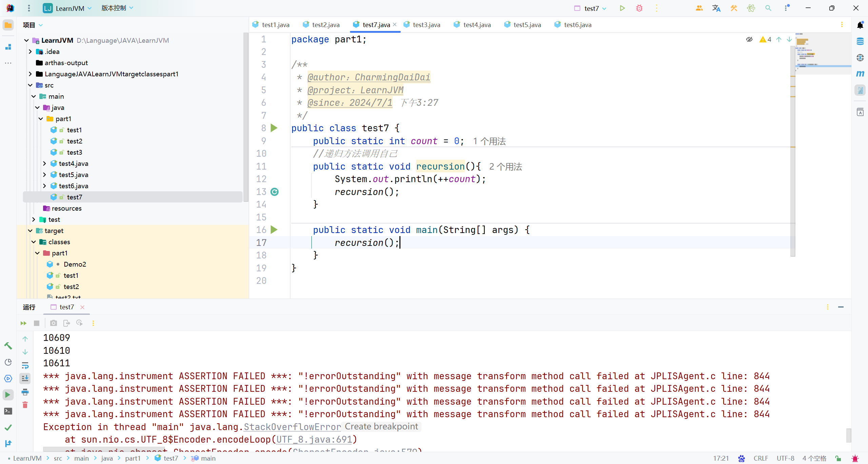Click the search everywhere magnifier
Viewport: 868px width, 464px height.
click(768, 8)
